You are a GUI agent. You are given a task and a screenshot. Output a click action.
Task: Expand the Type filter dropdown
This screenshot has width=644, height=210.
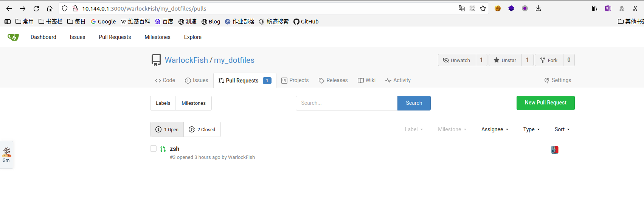[531, 129]
